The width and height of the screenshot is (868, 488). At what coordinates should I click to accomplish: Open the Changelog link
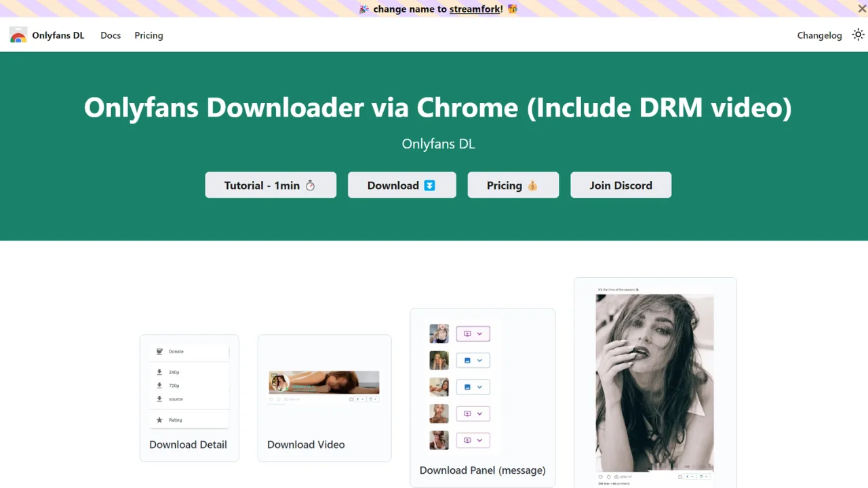pyautogui.click(x=819, y=35)
